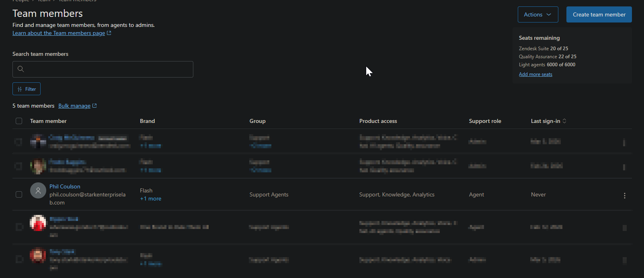Click Phil Coulson's default avatar icon
Screen dimensions: 644x278
[38, 190]
